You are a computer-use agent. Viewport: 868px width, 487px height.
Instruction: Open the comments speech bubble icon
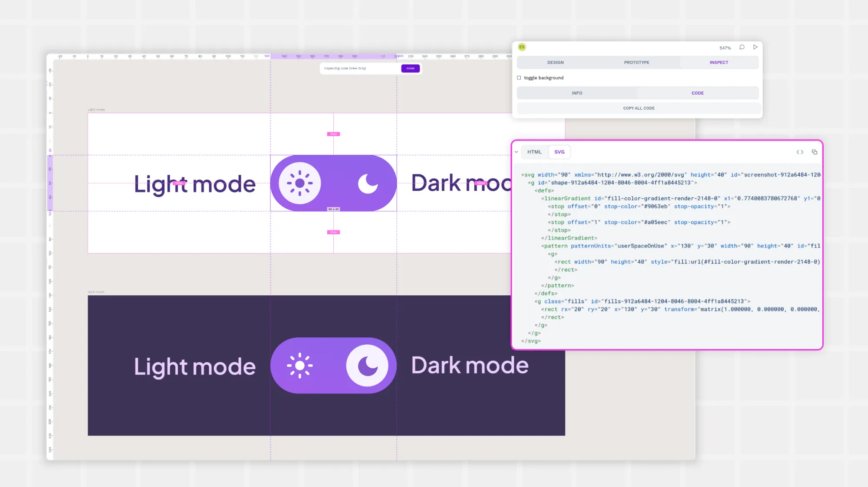742,47
